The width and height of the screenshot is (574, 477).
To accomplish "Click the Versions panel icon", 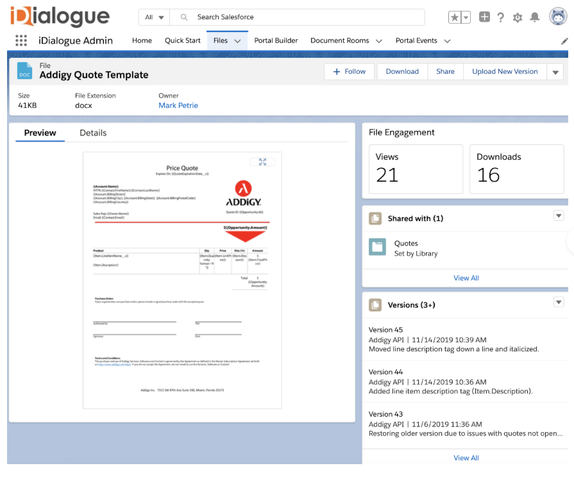I will pos(375,305).
